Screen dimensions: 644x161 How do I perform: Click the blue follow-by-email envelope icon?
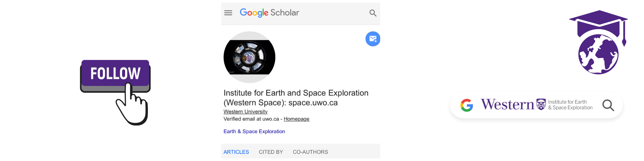(373, 39)
